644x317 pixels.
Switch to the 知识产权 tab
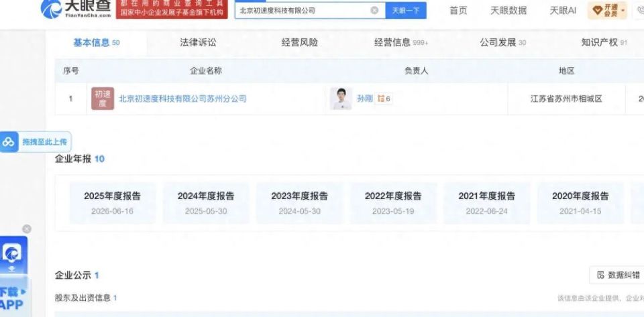coord(604,42)
